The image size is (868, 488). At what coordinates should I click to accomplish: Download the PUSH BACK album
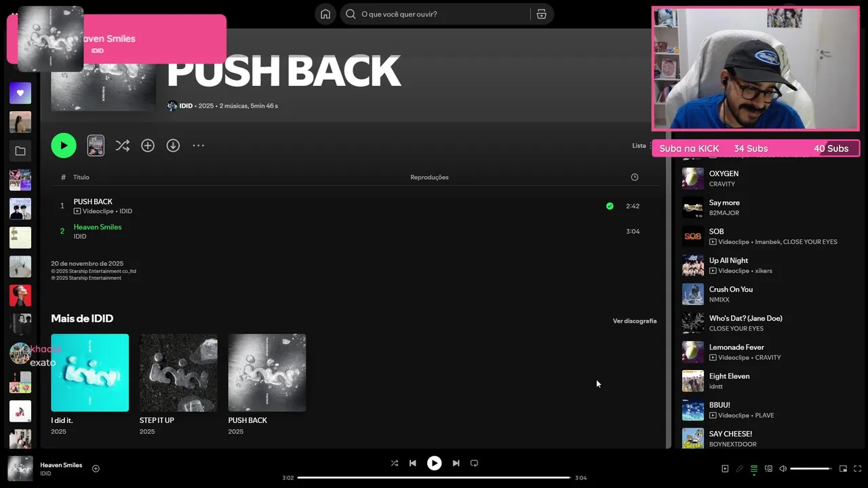coord(173,145)
